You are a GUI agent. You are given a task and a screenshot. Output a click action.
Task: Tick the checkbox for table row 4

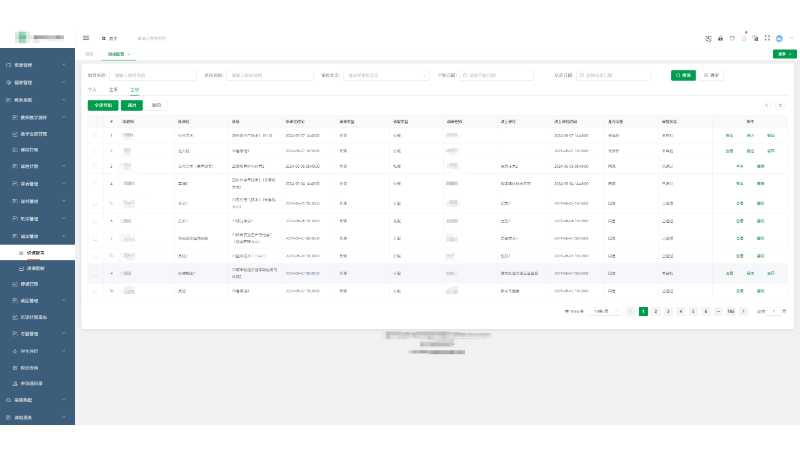95,184
